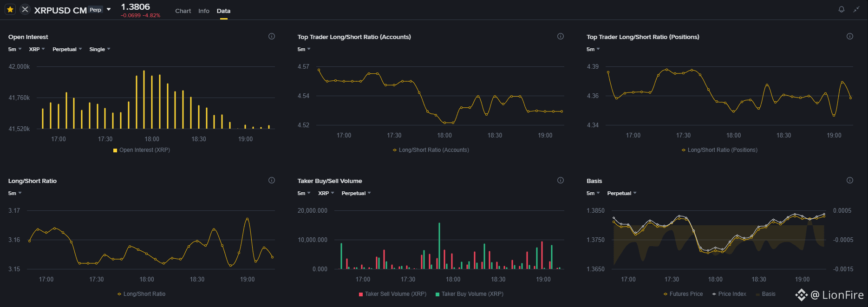Click the tallest Open Interest bar near 18:00
The image size is (868, 307).
tap(144, 99)
